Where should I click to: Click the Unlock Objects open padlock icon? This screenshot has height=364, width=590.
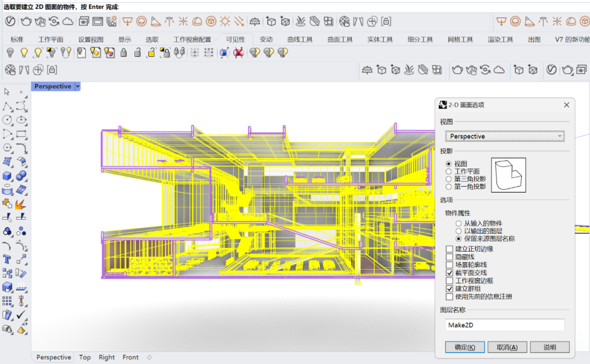point(137,52)
